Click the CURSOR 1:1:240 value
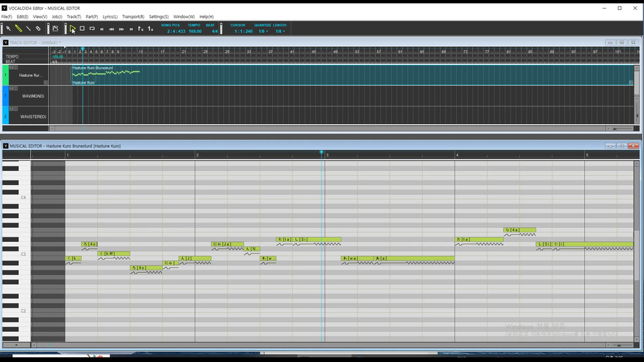 [x=244, y=32]
